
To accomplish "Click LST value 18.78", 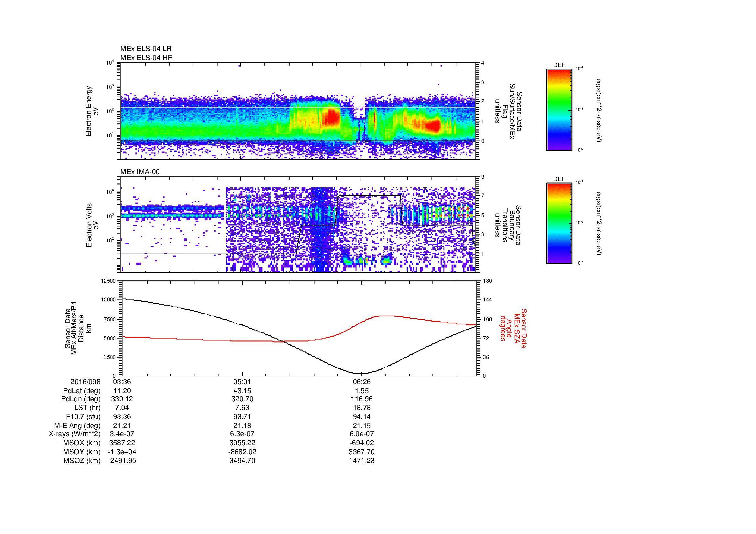I will 362,408.
